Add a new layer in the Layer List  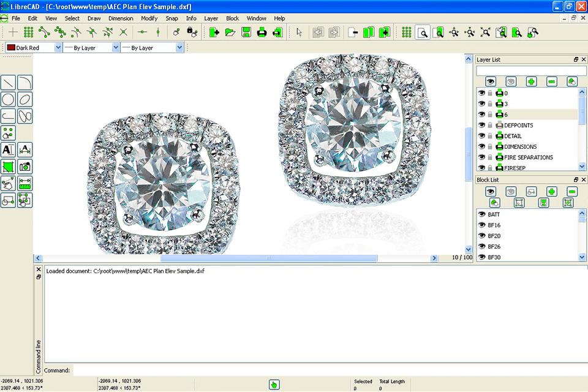532,81
